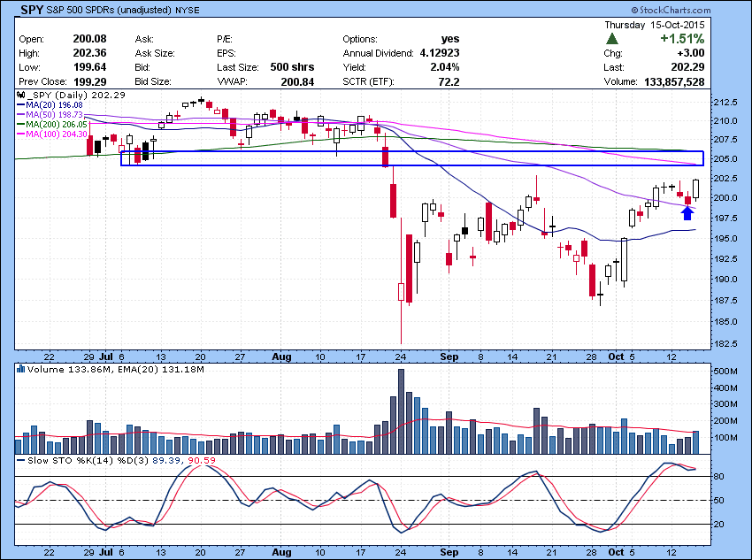Click the %K stochastic value 89.39

click(167, 460)
